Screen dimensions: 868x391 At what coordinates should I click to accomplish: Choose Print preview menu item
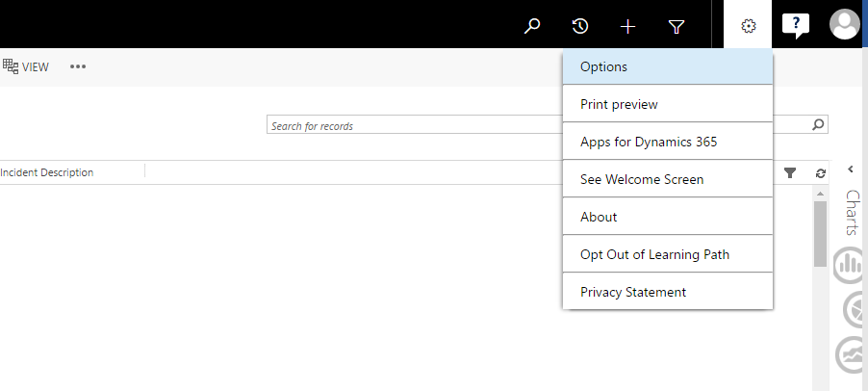coord(668,104)
